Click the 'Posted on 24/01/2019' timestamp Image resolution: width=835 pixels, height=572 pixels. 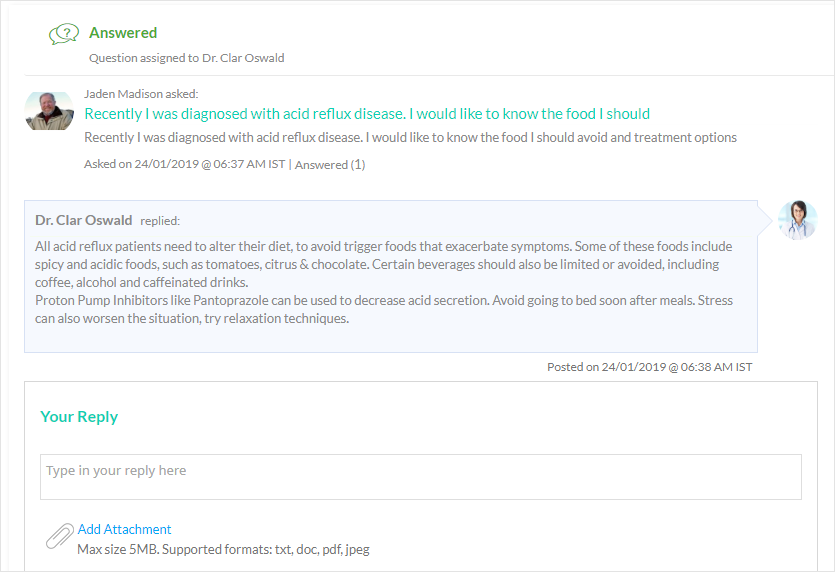click(x=650, y=367)
